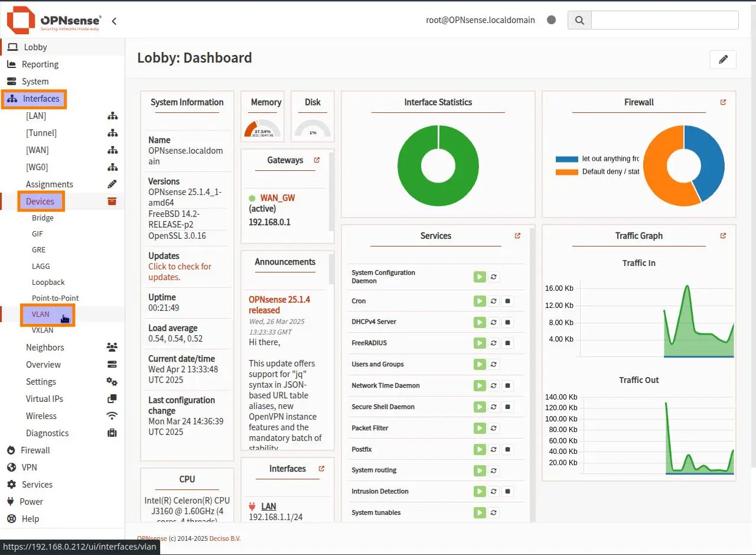Open the Interfaces widget external link icon
This screenshot has height=555, width=756.
pyautogui.click(x=321, y=469)
